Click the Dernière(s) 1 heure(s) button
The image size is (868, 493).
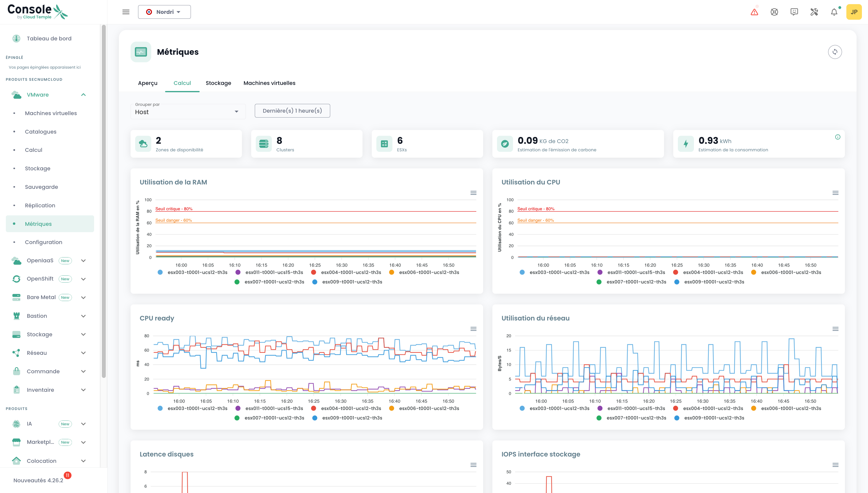pyautogui.click(x=292, y=111)
